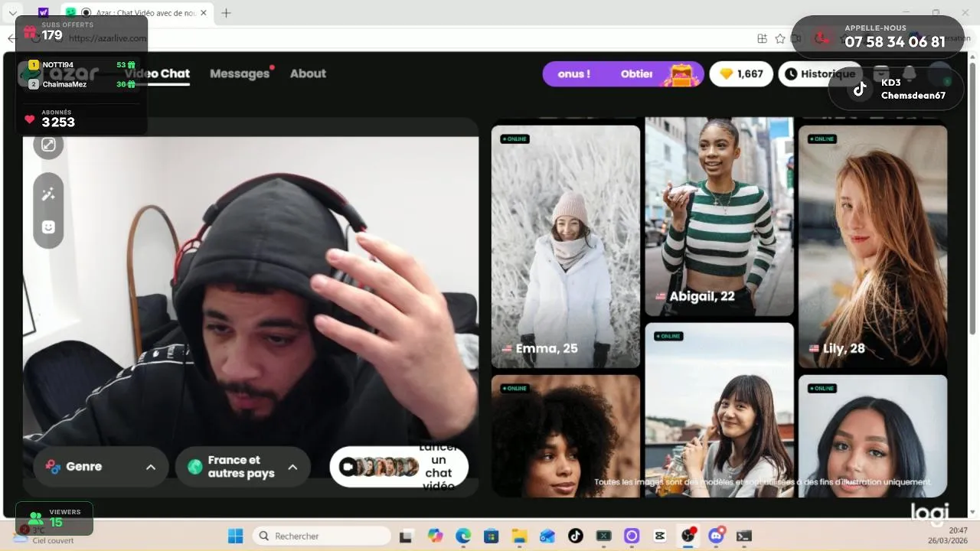980x551 pixels.
Task: Open the Messages tab
Action: pyautogui.click(x=240, y=73)
